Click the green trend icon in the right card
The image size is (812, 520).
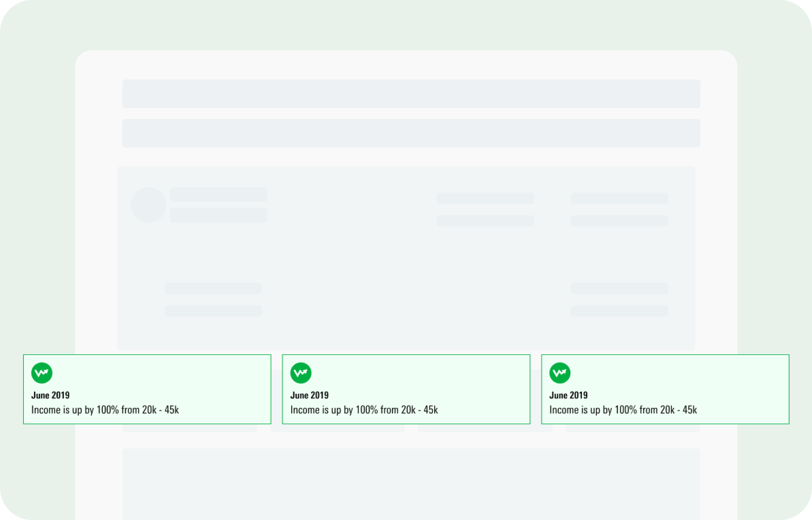coord(560,373)
